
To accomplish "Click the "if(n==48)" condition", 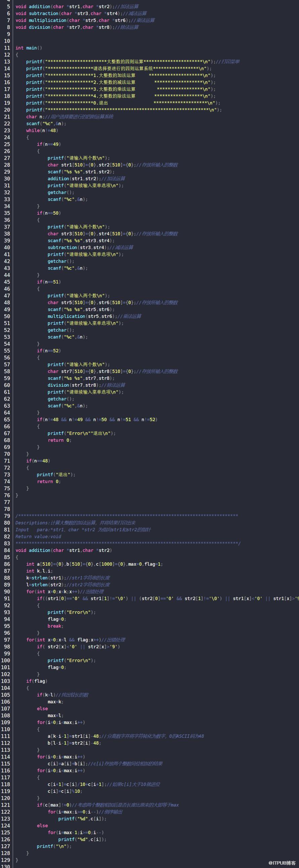I will [x=38, y=461].
